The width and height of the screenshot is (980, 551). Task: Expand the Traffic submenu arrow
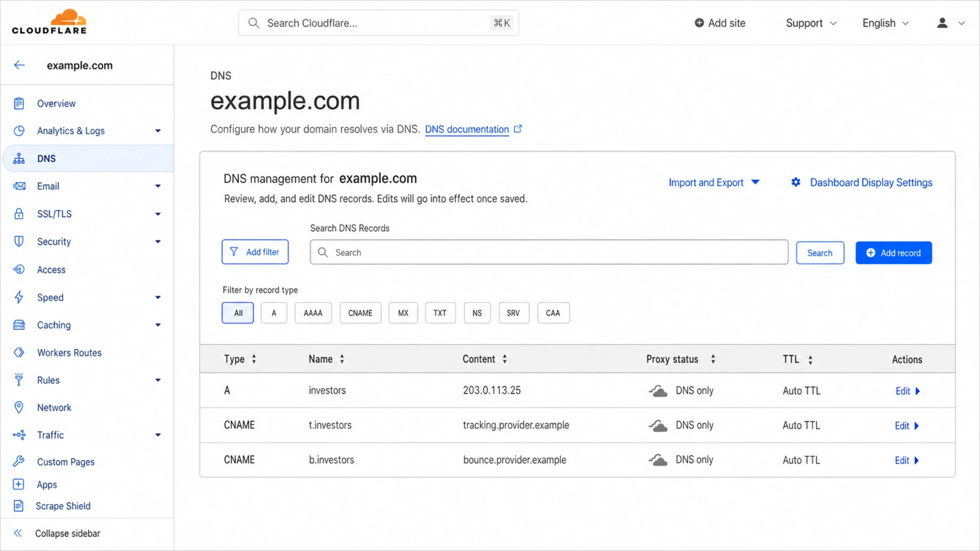[x=158, y=435]
